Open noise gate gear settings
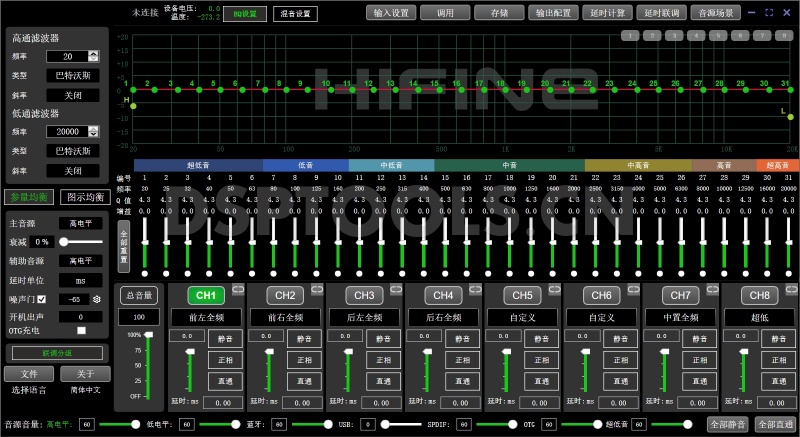This screenshot has height=437, width=800. pyautogui.click(x=97, y=299)
